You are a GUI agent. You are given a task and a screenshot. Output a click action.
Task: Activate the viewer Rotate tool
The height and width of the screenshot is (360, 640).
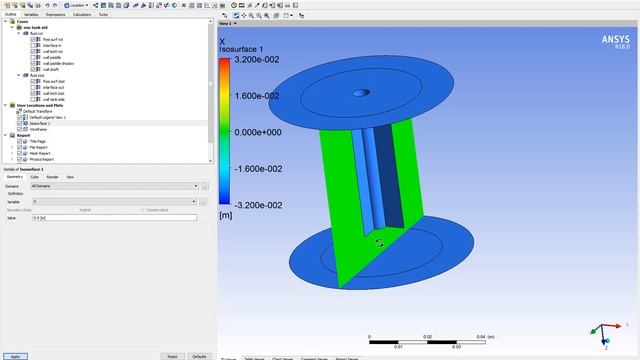(x=236, y=16)
